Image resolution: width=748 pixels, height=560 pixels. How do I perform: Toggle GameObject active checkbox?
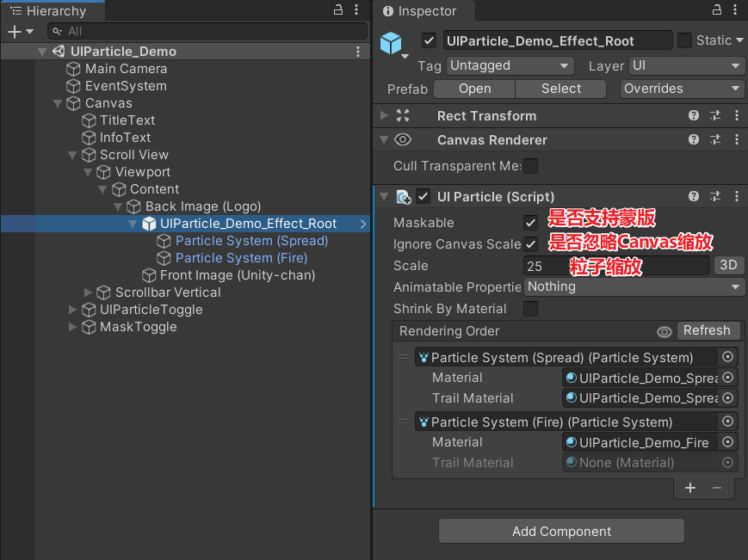[429, 40]
